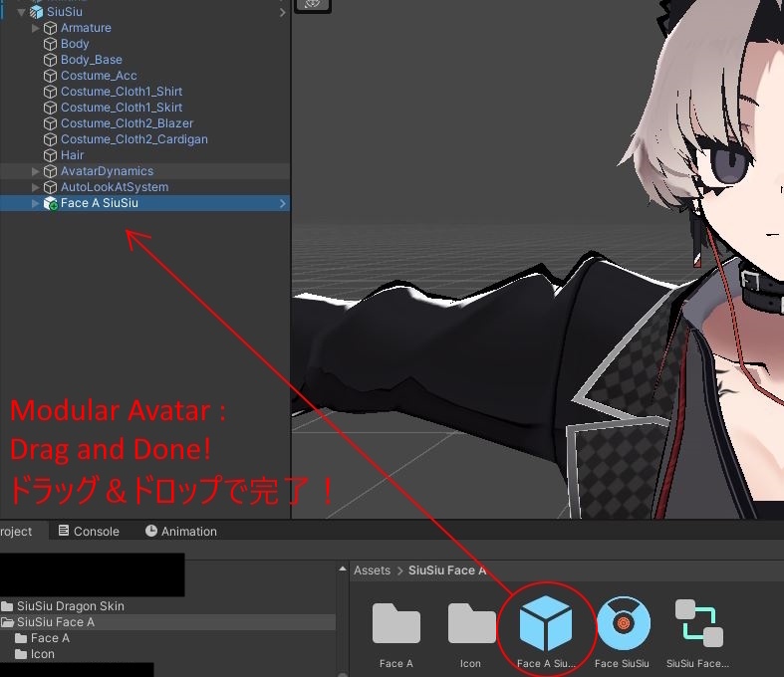This screenshot has height=677, width=784.
Task: Click the Costume_Cloth1_Shirt cube icon
Action: (50, 92)
